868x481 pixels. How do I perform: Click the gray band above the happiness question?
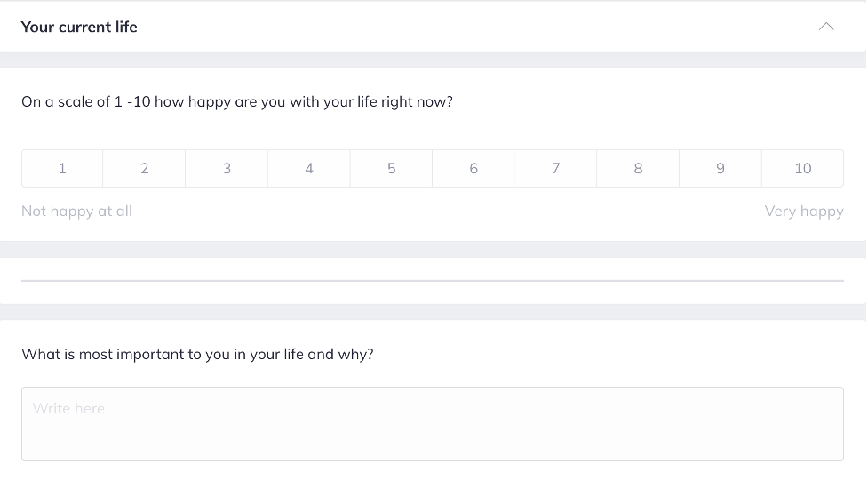[433, 60]
